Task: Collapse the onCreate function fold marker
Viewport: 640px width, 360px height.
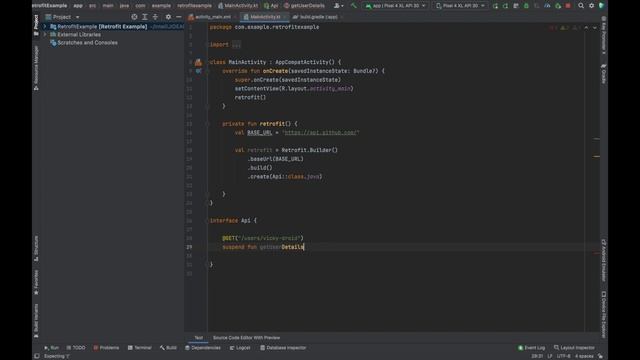Action: tap(207, 71)
